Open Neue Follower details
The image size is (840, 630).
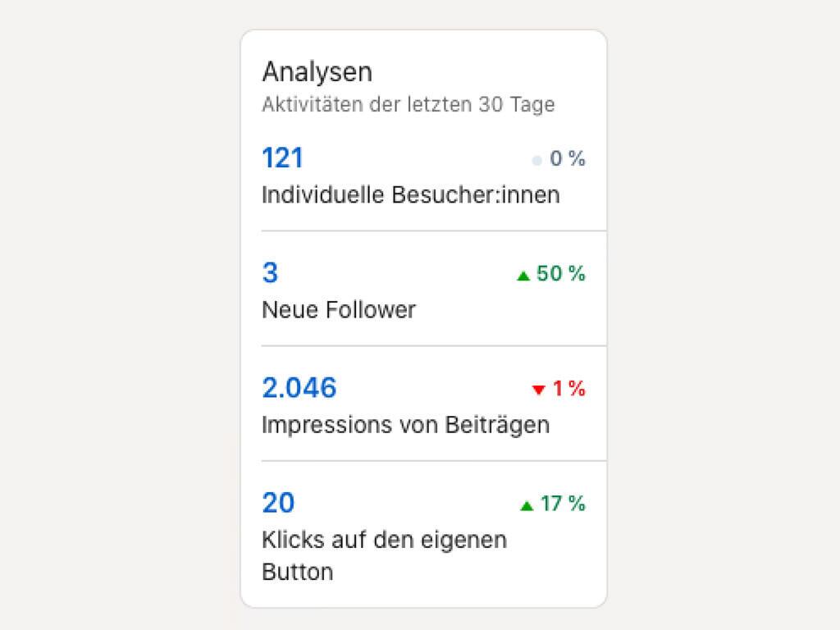tap(340, 310)
